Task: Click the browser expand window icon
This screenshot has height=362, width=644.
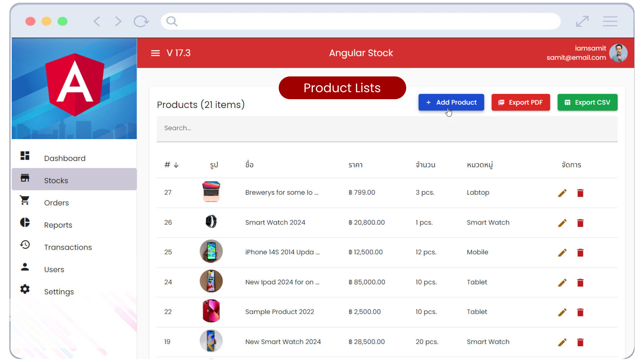Action: (x=582, y=21)
